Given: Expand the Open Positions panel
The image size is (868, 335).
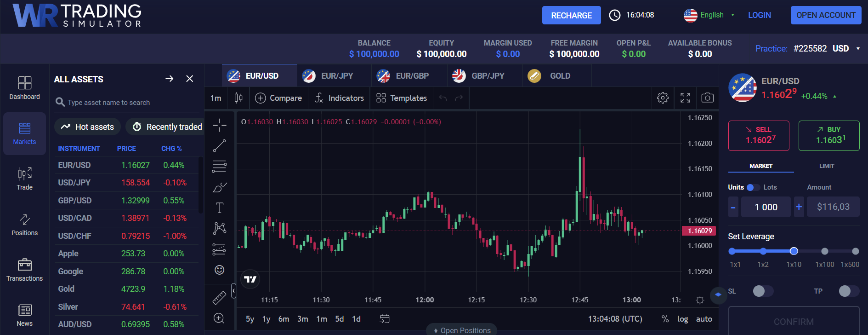Looking at the screenshot, I should tap(462, 330).
